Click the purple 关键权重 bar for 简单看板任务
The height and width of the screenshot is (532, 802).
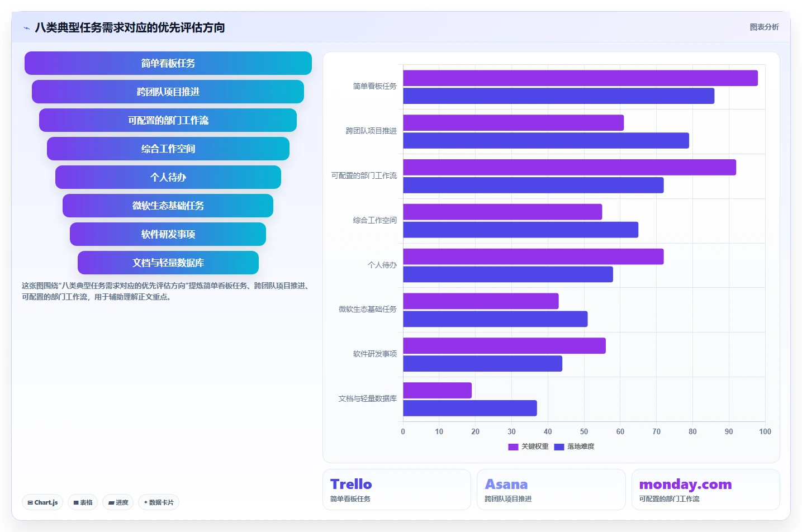point(580,78)
